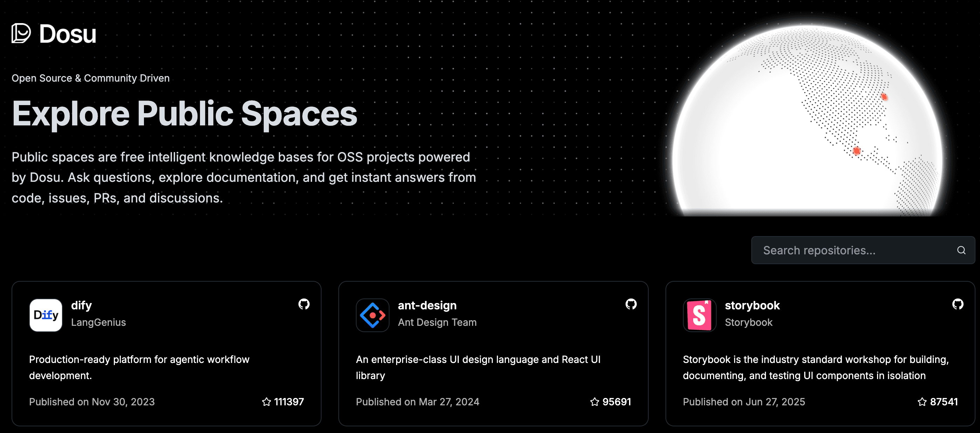Select the Ant Design Team owner name
The height and width of the screenshot is (433, 980).
coord(437,322)
